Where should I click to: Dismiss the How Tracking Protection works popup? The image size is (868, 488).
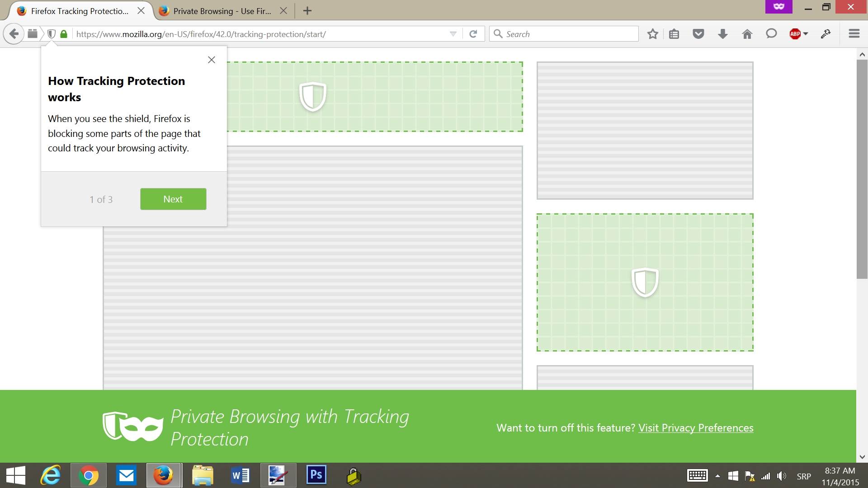click(x=211, y=59)
